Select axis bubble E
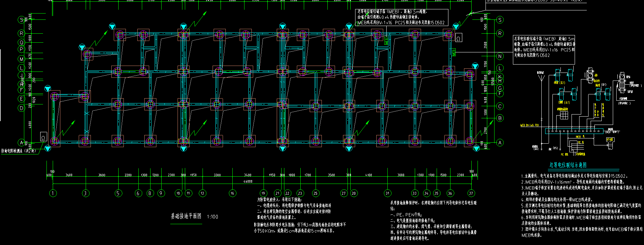This screenshot has width=644, height=245. pyautogui.click(x=22, y=99)
